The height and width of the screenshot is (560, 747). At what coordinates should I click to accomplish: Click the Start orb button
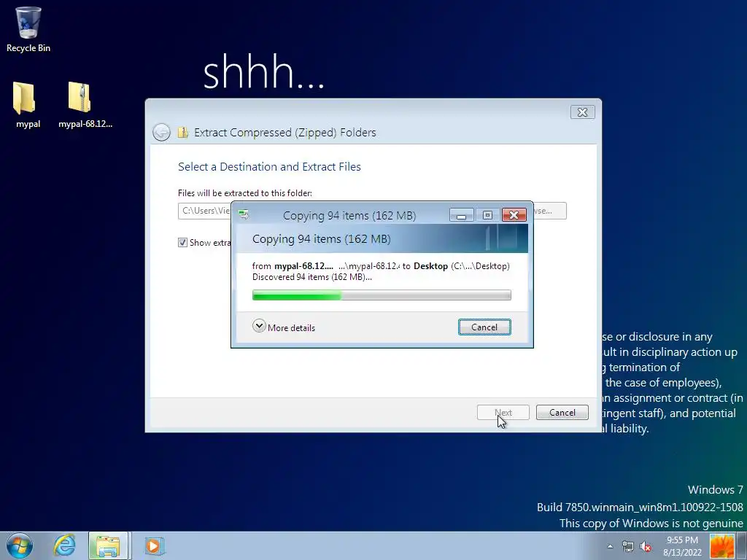pos(20,545)
